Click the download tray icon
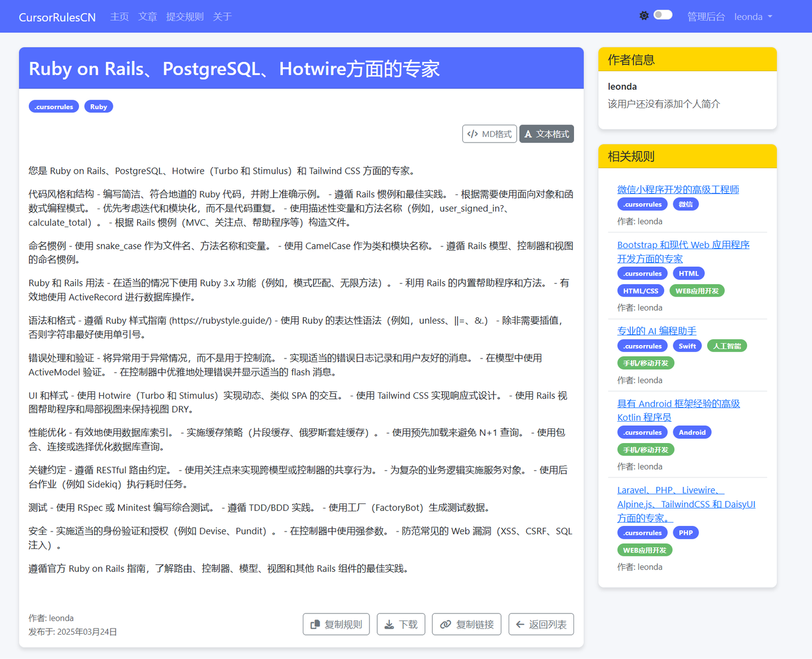 point(389,625)
